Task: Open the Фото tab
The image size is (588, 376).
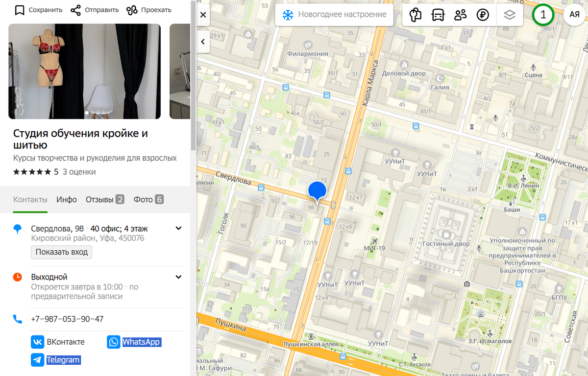Action: point(148,199)
